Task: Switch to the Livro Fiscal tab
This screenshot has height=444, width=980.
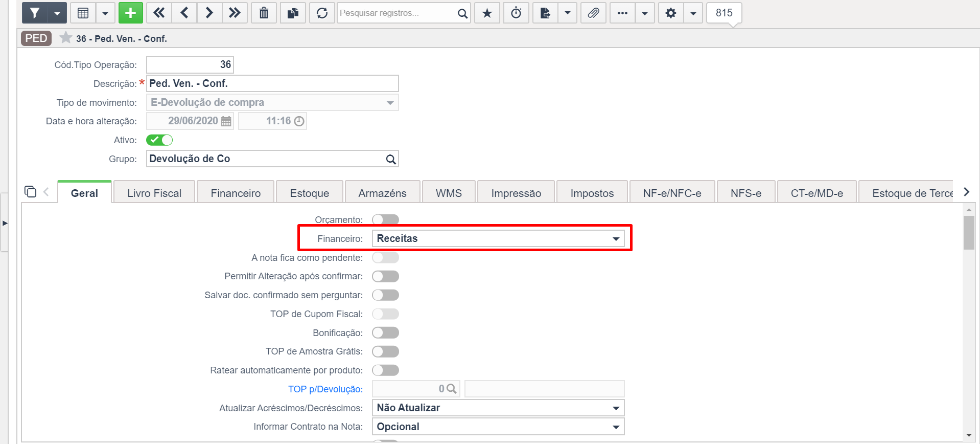Action: [154, 193]
